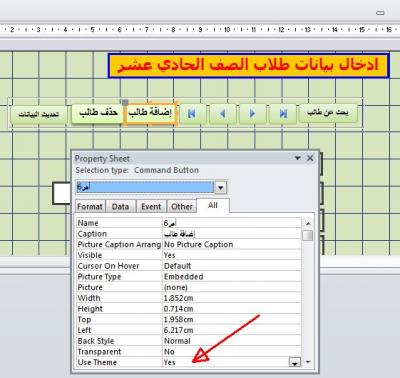Viewport: 400px width, 378px height.
Task: Switch to the All tab
Action: click(x=213, y=205)
